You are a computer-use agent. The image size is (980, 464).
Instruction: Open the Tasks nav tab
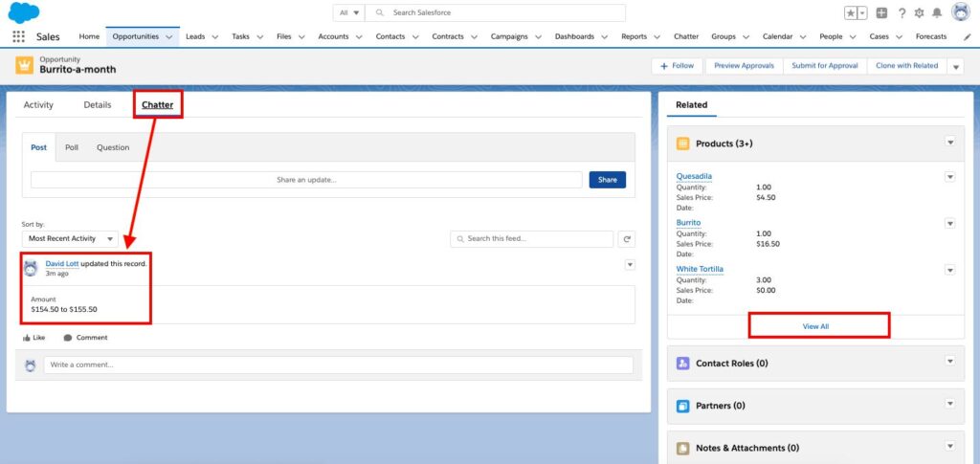pos(240,37)
